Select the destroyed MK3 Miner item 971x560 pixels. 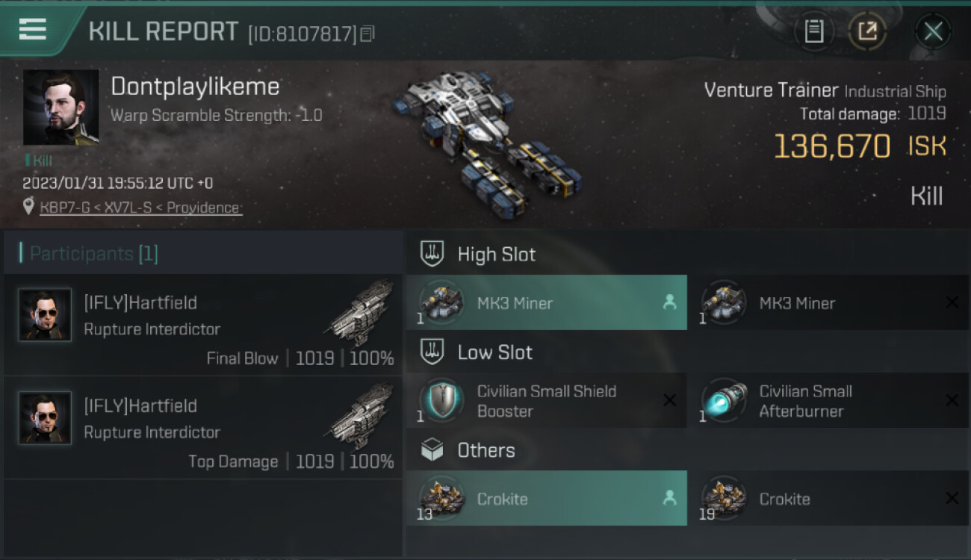pyautogui.click(x=828, y=303)
